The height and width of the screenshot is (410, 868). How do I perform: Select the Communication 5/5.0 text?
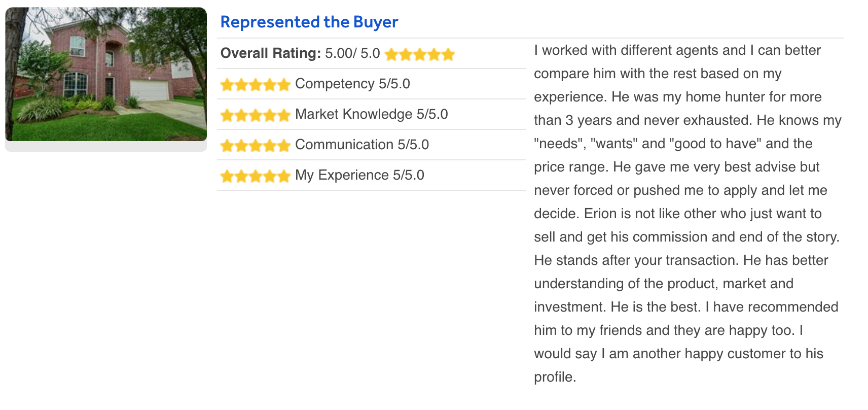click(362, 145)
